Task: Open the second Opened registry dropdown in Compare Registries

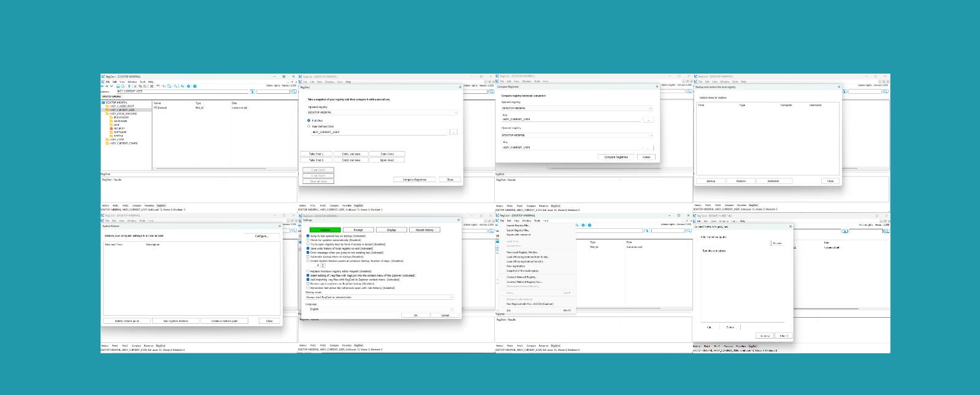Action: (576, 135)
